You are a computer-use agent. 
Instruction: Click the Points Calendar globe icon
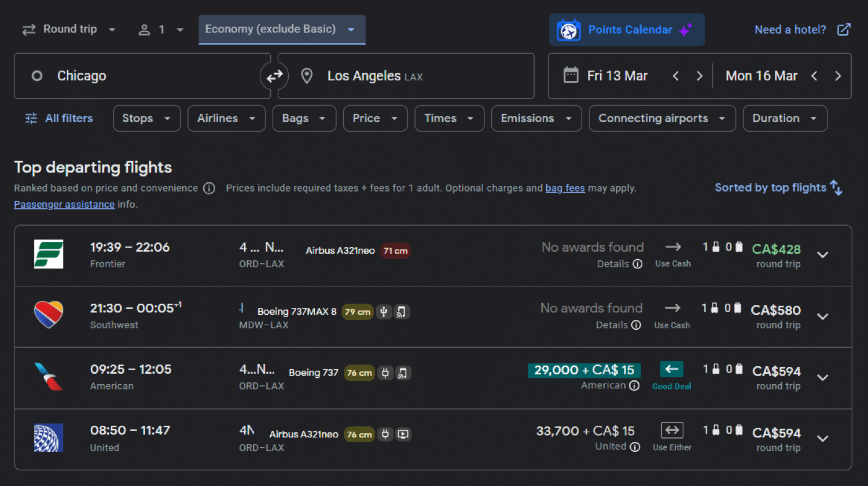[568, 30]
